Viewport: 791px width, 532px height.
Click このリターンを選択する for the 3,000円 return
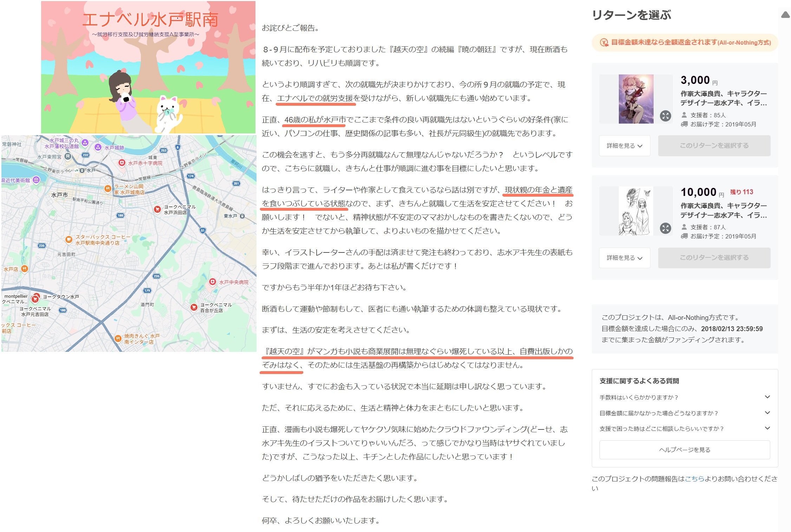(x=714, y=146)
